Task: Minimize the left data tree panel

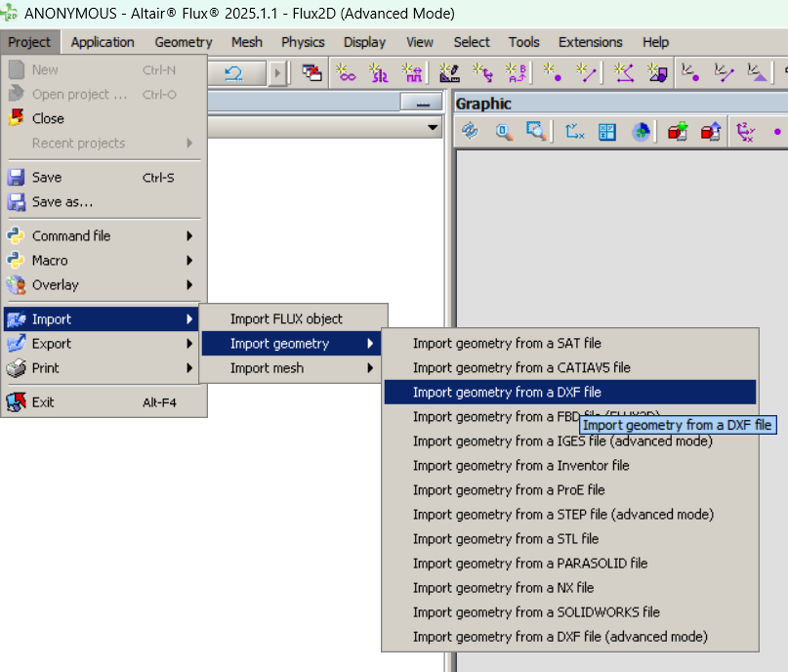Action: (x=422, y=102)
